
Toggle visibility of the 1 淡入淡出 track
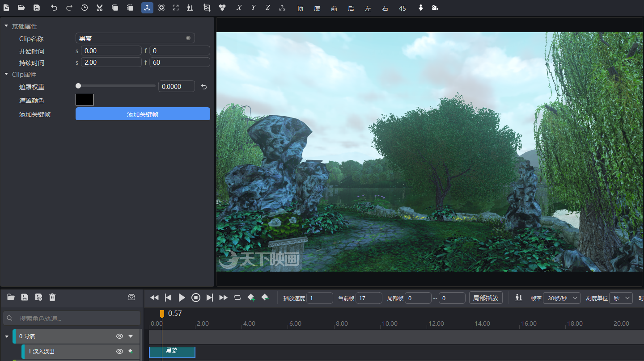119,352
